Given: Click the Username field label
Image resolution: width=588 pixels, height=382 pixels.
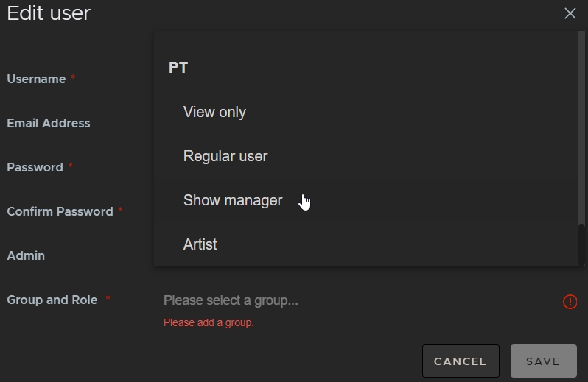Looking at the screenshot, I should 36,79.
